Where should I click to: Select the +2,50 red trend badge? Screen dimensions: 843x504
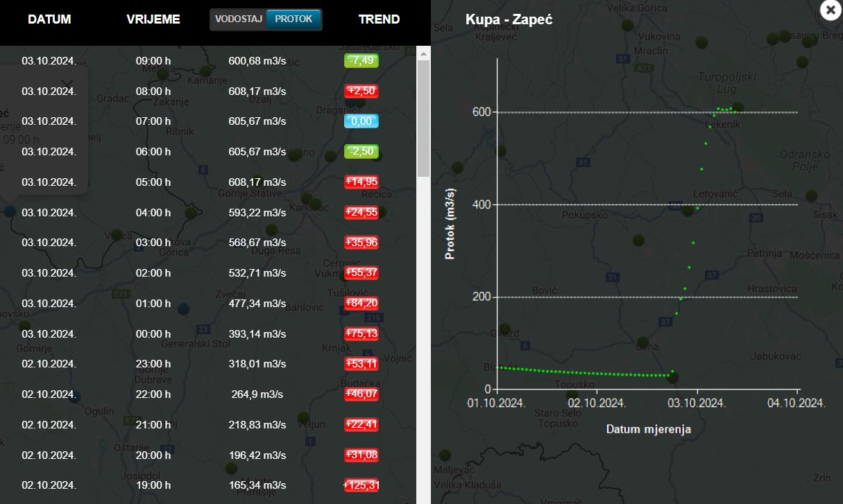click(361, 91)
